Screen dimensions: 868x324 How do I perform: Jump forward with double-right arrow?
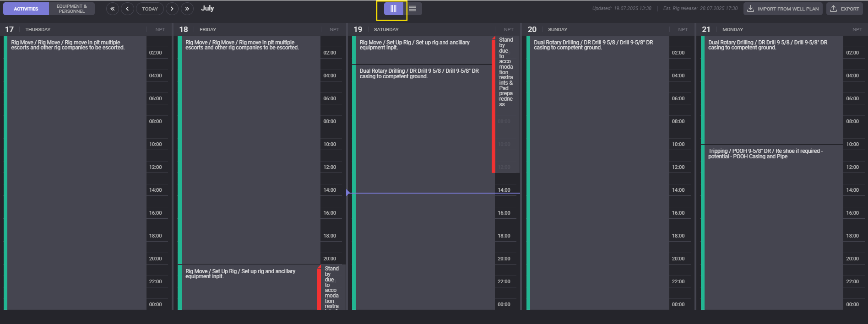point(187,9)
